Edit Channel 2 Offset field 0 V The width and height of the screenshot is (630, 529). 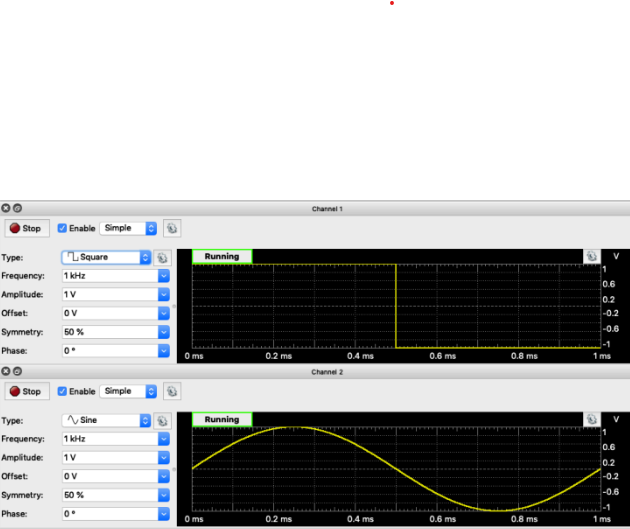(x=110, y=476)
